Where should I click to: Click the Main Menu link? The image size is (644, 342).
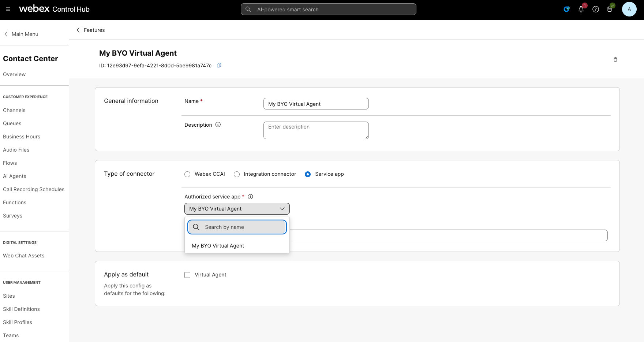click(x=25, y=34)
